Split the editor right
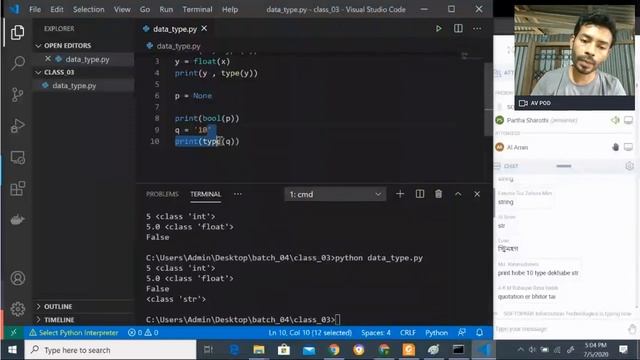 458,29
